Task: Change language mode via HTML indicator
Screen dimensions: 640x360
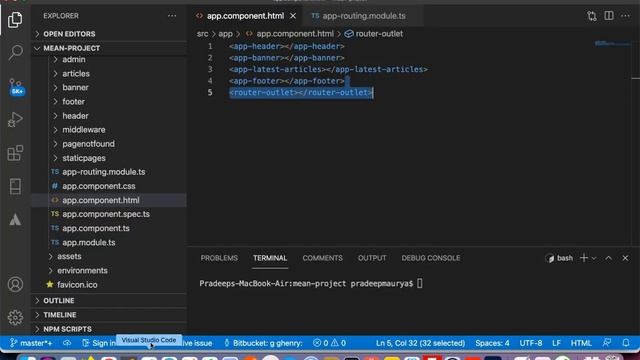Action: click(581, 343)
